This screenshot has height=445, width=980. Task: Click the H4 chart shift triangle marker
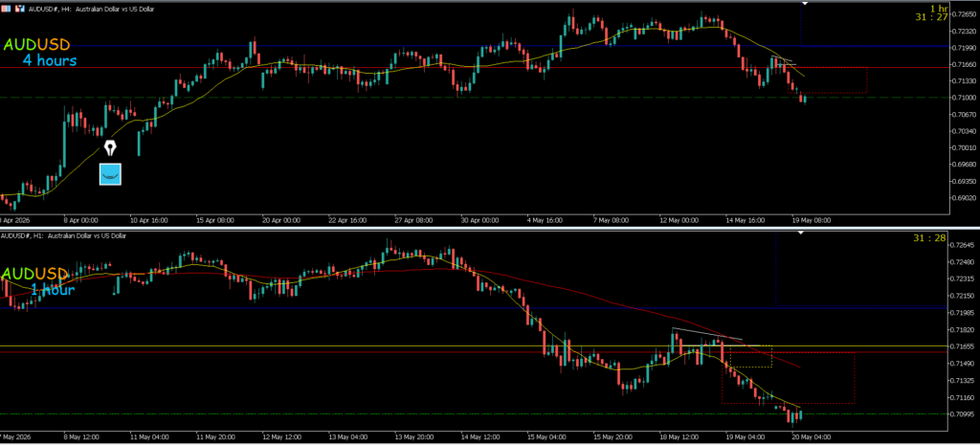point(804,4)
